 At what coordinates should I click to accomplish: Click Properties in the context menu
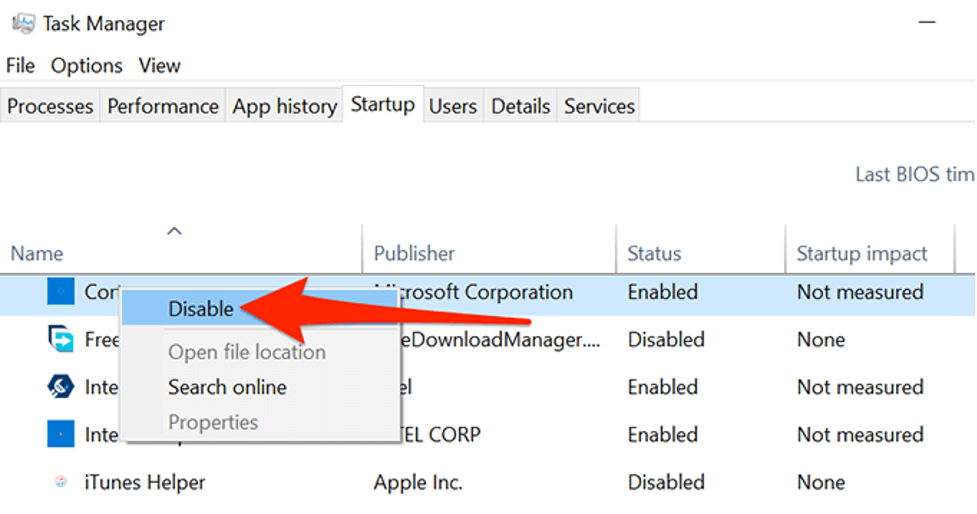click(x=213, y=422)
